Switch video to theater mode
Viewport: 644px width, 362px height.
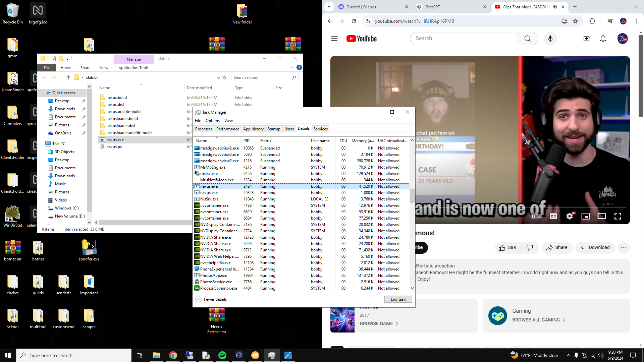(601, 216)
